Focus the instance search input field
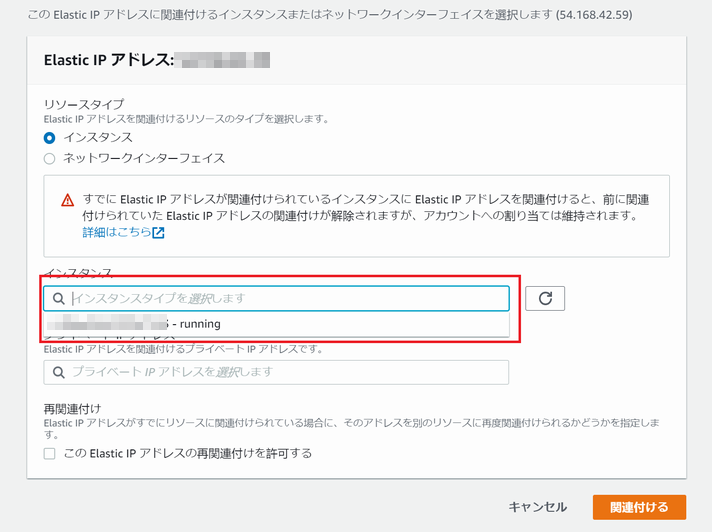Viewport: 712px width, 532px height. pos(276,298)
